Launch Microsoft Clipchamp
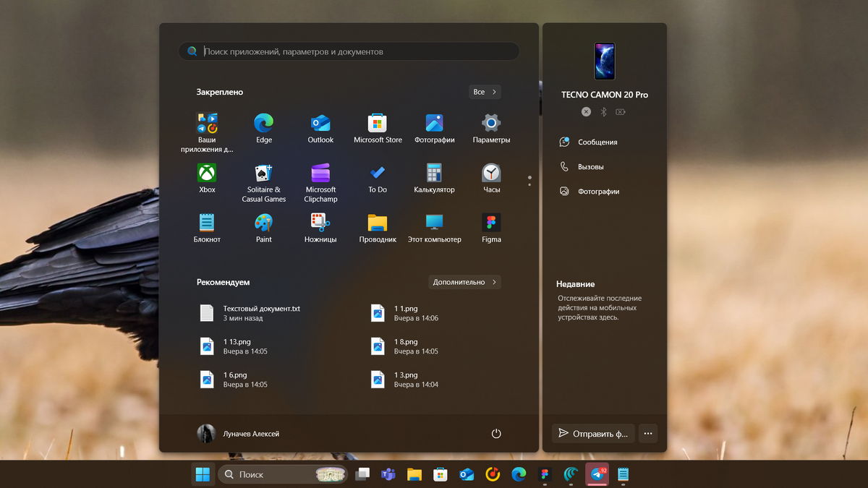The height and width of the screenshot is (488, 868). 320,183
